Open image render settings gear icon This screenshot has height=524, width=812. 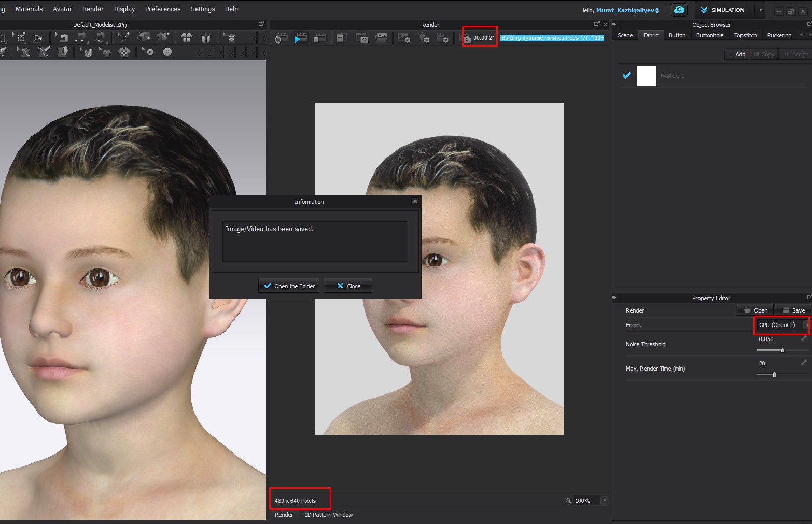[x=403, y=38]
